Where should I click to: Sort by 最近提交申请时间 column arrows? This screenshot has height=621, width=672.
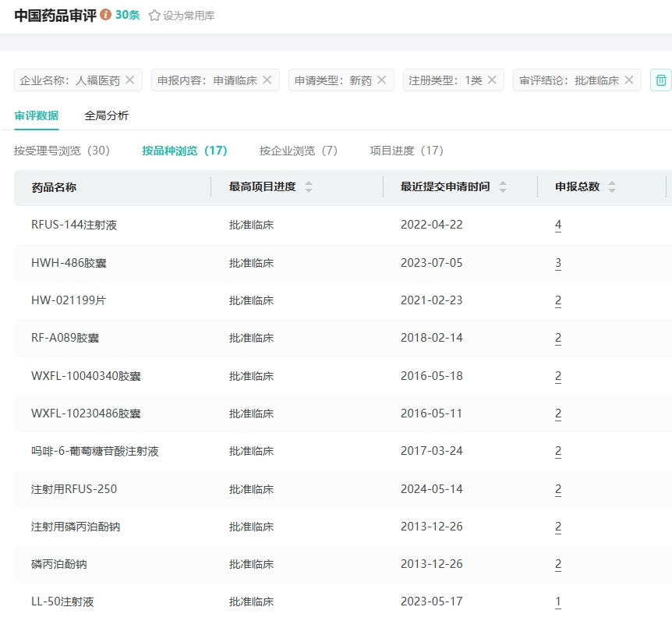click(x=503, y=187)
